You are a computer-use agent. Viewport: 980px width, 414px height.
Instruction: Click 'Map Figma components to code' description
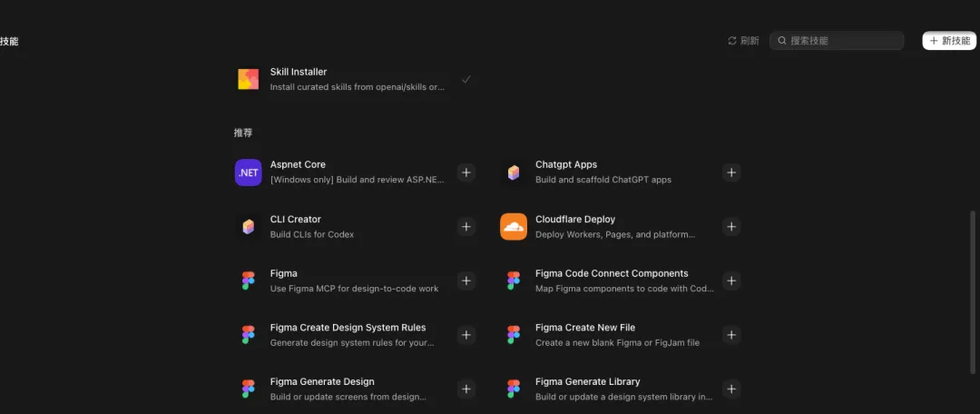point(624,289)
